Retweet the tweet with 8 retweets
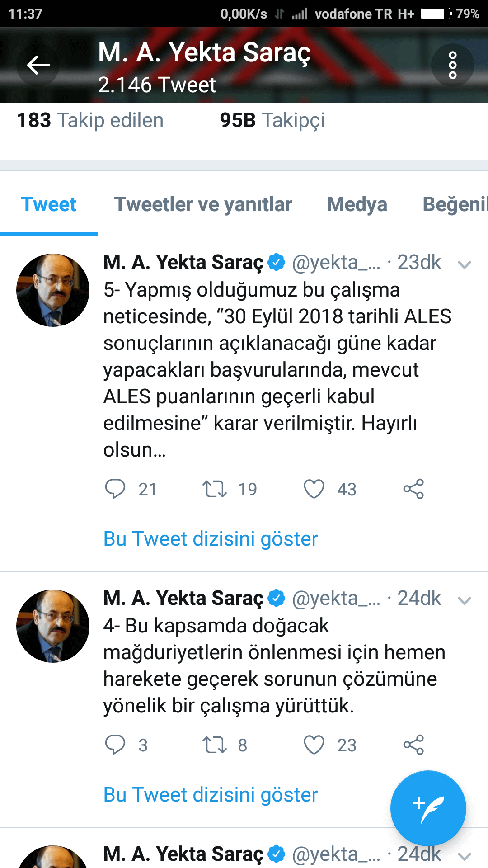Screen dimensions: 488x868 [214, 745]
